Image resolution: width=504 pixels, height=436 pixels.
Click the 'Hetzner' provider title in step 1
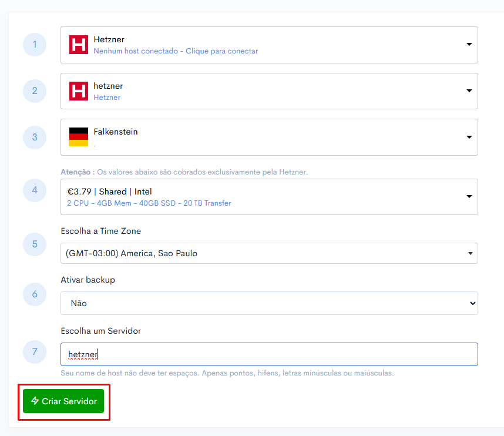coord(109,39)
